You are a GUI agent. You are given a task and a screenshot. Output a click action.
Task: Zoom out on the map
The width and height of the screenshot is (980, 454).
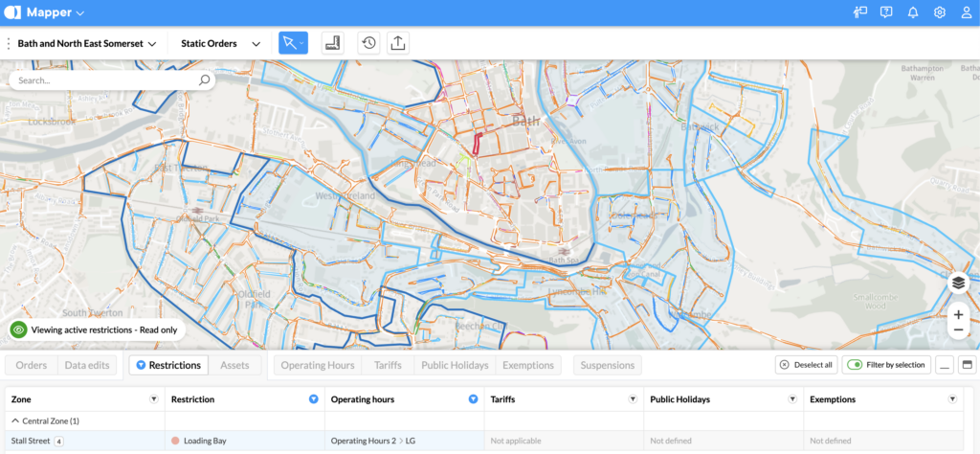958,330
